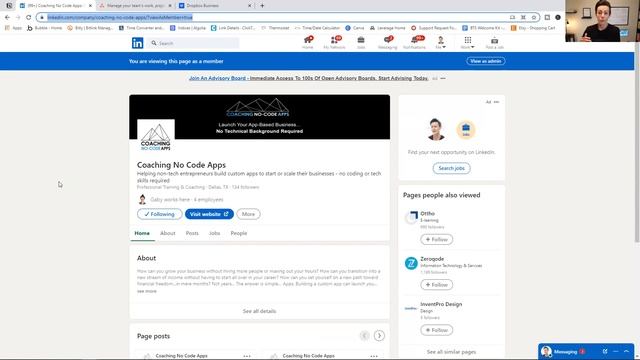640x360 pixels.
Task: Switch to the Dropbox Business tab
Action: click(x=215, y=6)
